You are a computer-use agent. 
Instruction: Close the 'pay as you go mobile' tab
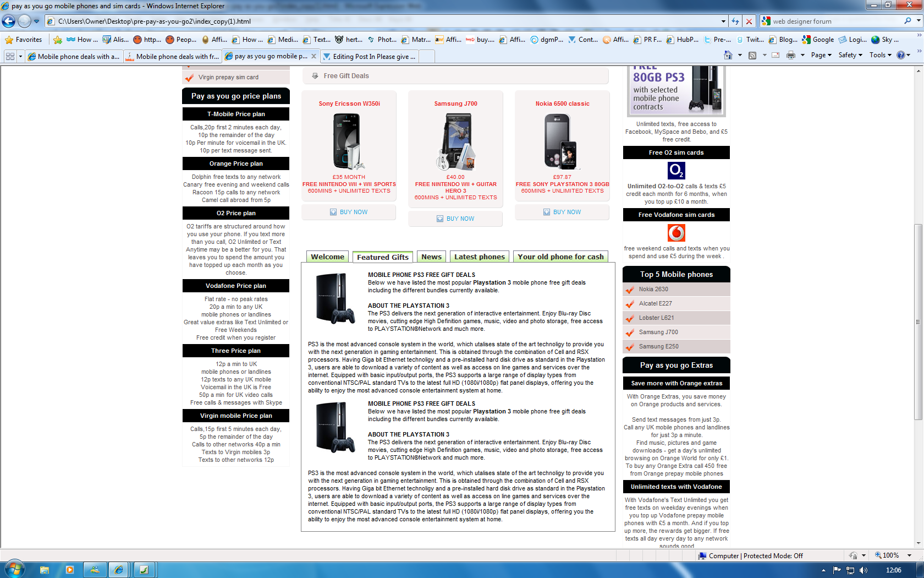[x=313, y=56]
